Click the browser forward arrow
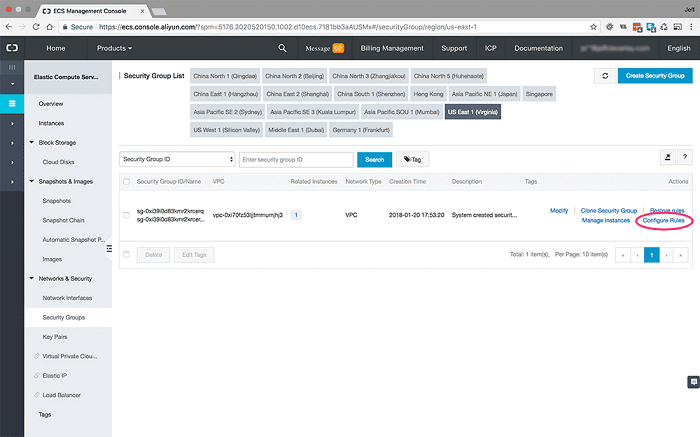Screen dimensions: 700x437 [x=22, y=27]
